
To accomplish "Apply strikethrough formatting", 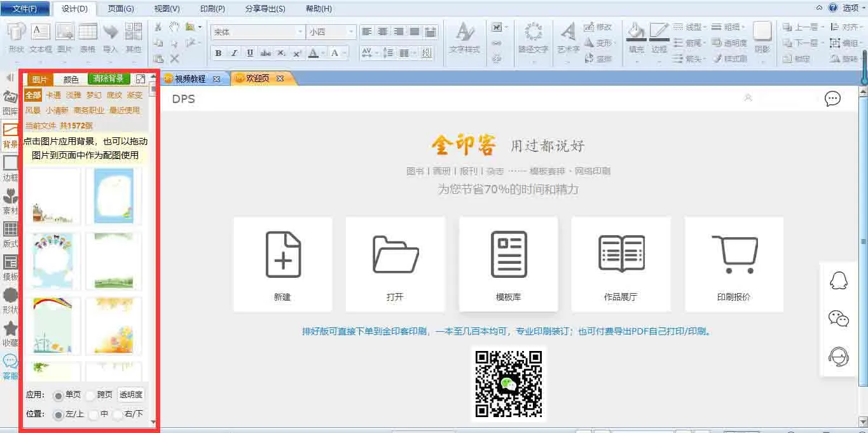I will [266, 53].
